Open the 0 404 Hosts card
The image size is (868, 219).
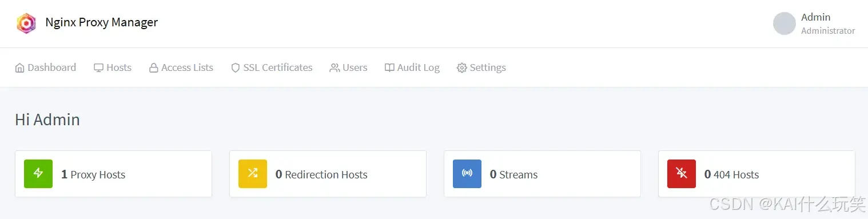[756, 174]
